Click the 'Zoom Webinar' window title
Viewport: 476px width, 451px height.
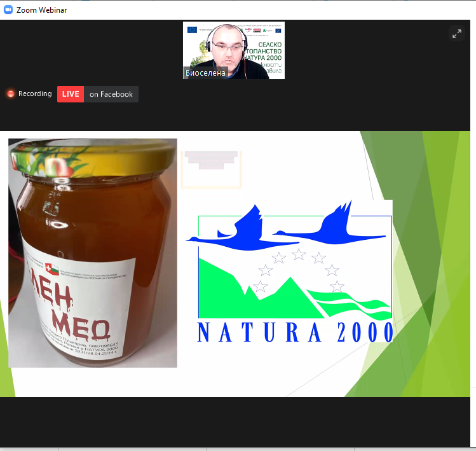[x=41, y=10]
